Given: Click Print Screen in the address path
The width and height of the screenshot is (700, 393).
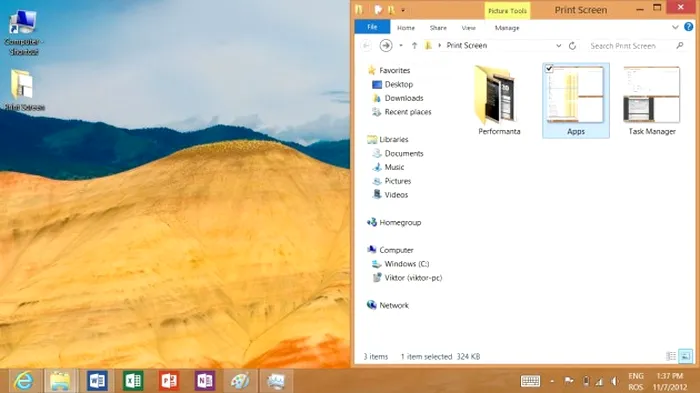Looking at the screenshot, I should (467, 46).
